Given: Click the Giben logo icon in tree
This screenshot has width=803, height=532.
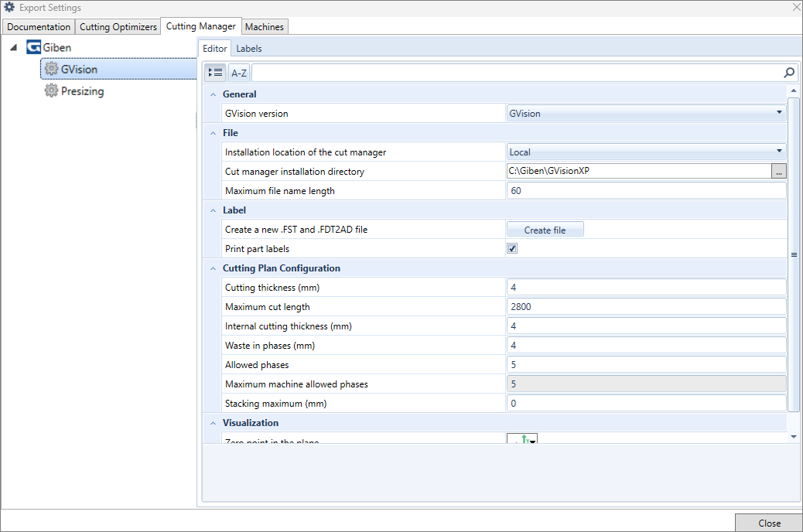Looking at the screenshot, I should (34, 48).
